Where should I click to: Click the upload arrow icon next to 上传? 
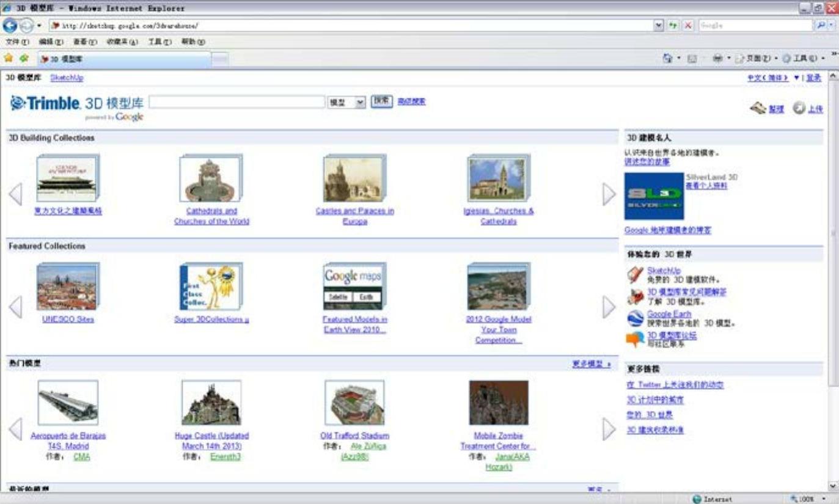pyautogui.click(x=799, y=108)
